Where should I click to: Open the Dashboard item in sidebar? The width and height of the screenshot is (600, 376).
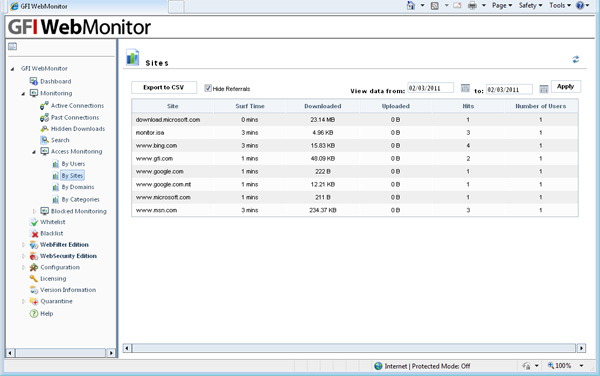(55, 81)
